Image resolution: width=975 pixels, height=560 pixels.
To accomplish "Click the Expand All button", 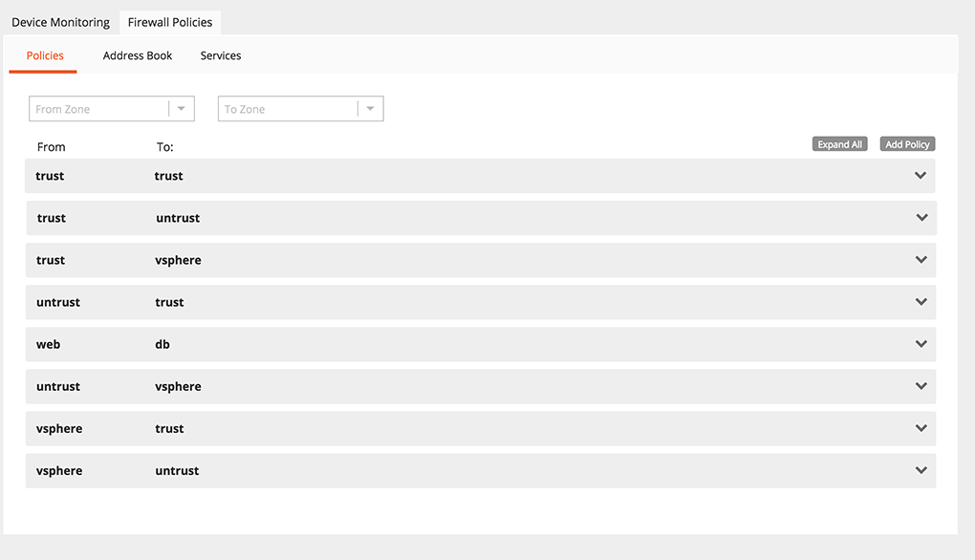I will pos(840,144).
